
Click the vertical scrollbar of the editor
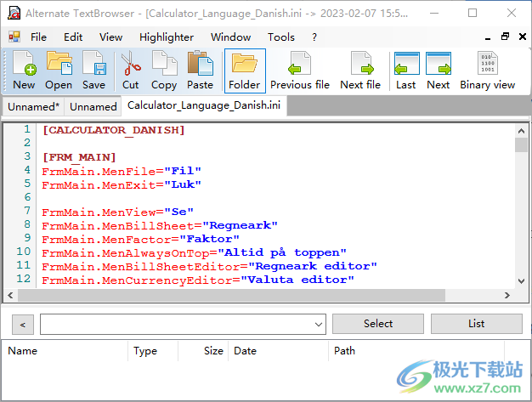click(x=521, y=212)
